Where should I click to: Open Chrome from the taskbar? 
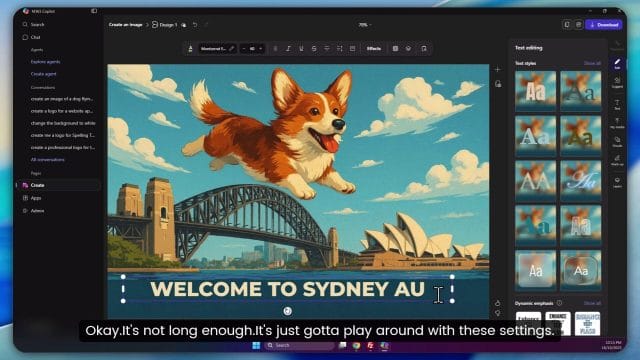pyautogui.click(x=356, y=346)
